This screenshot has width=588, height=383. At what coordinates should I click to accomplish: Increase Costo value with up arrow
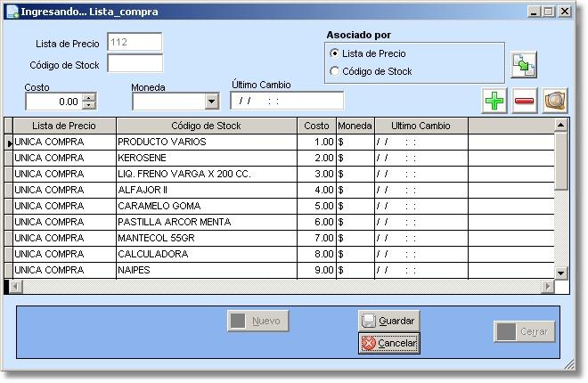tap(89, 97)
